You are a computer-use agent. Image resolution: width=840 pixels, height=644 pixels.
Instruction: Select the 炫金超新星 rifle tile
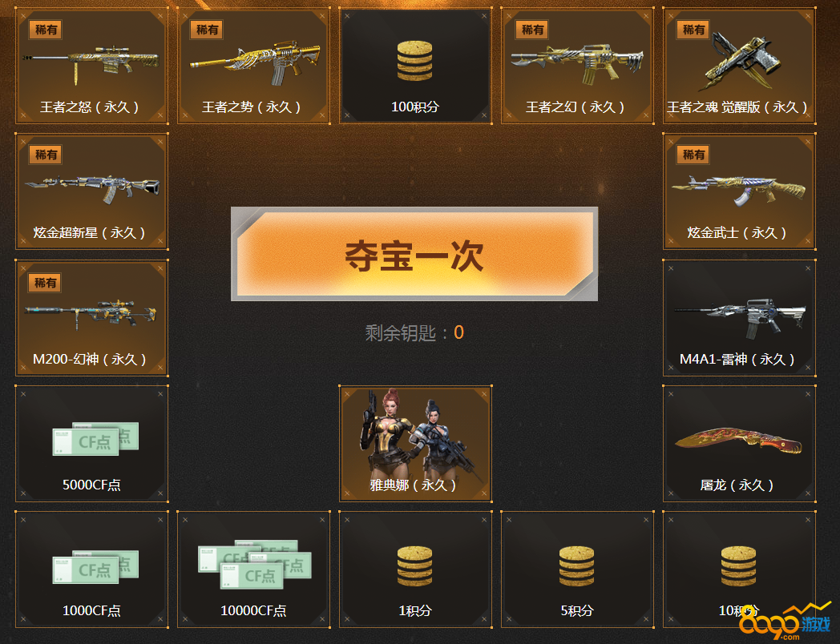click(91, 191)
